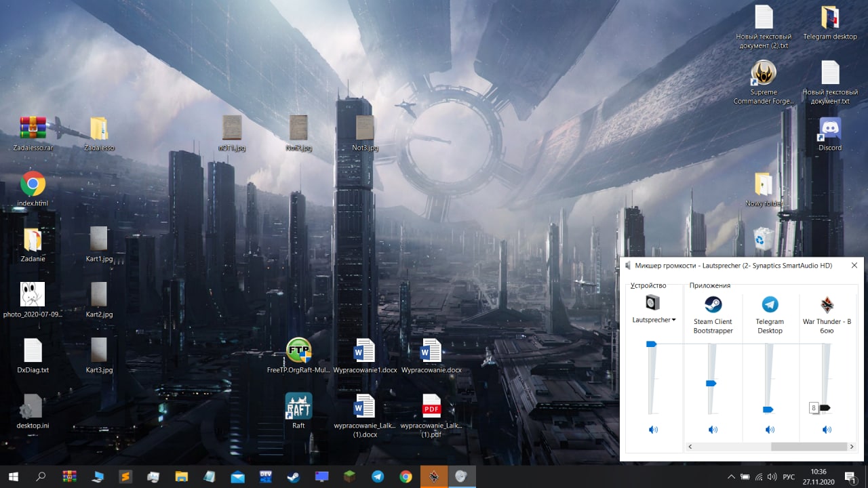Select the index.html Chrome file
Image resolution: width=868 pixels, height=488 pixels.
[33, 189]
